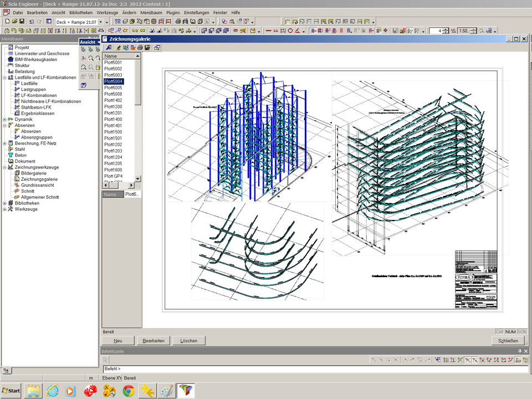Click the Bearbeiten button below the gallery
Image resolution: width=532 pixels, height=399 pixels.
(x=154, y=341)
